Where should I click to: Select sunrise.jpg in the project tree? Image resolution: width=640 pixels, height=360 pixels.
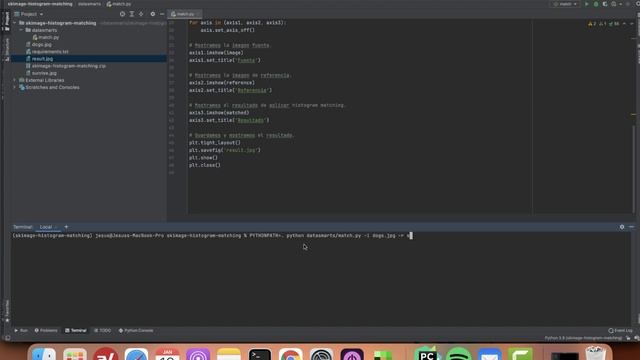[41, 73]
